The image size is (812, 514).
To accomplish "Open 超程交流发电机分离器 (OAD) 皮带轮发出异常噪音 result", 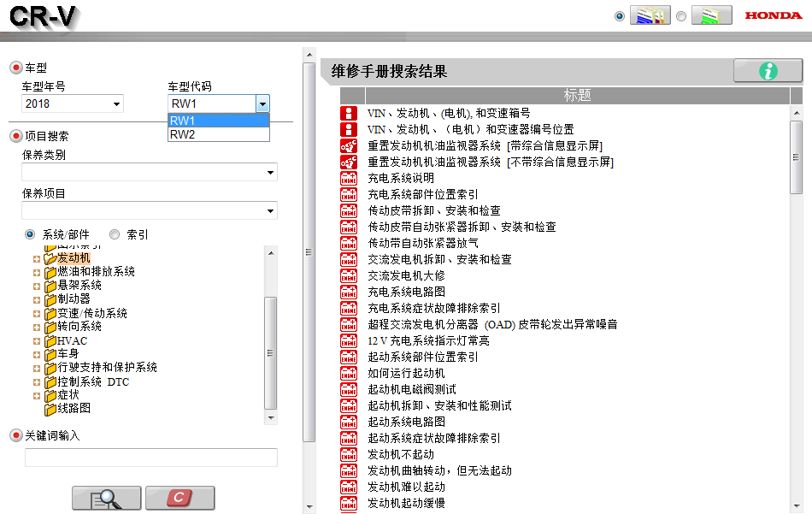I will (x=492, y=324).
